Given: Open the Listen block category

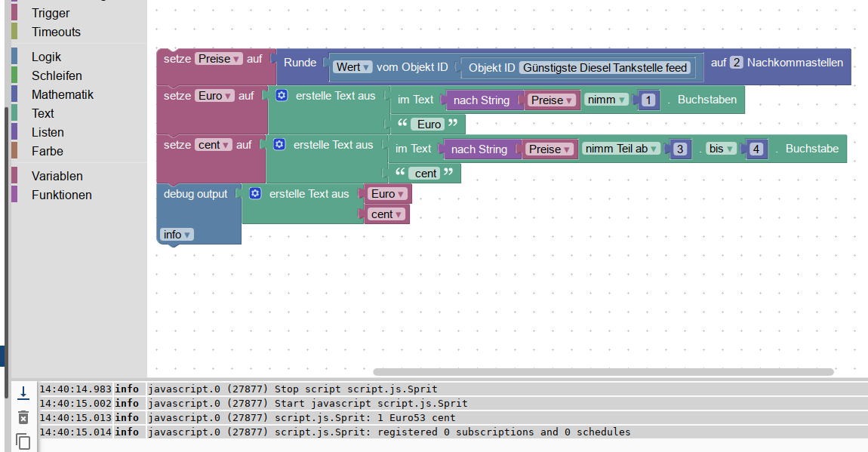Looking at the screenshot, I should click(48, 131).
